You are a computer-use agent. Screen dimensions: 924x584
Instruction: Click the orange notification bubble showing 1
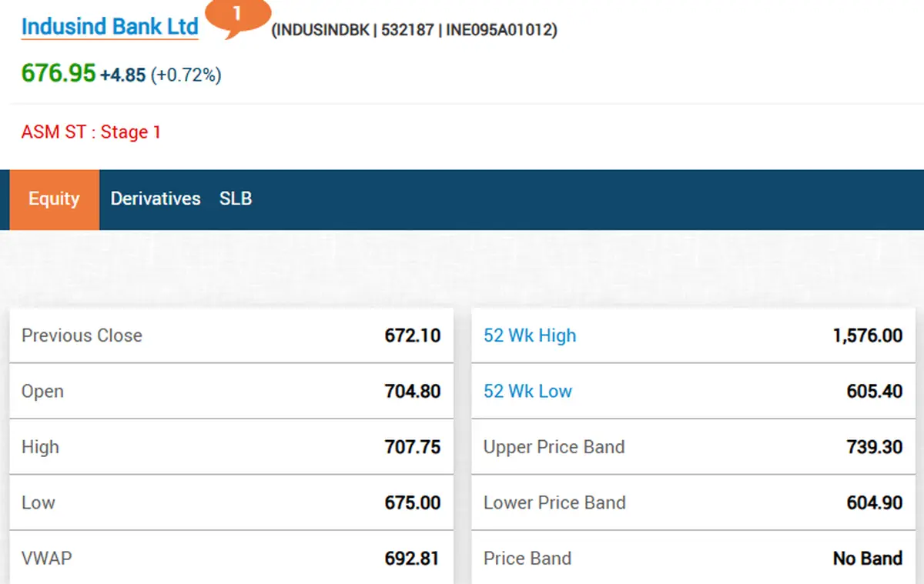pyautogui.click(x=237, y=16)
